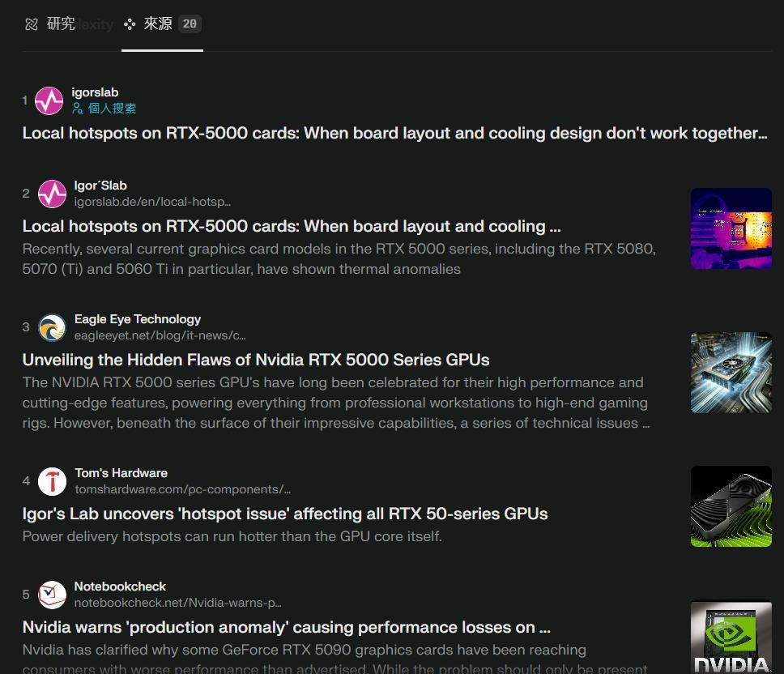Click the igorslab favicon in source 1
This screenshot has height=674, width=784.
49,100
